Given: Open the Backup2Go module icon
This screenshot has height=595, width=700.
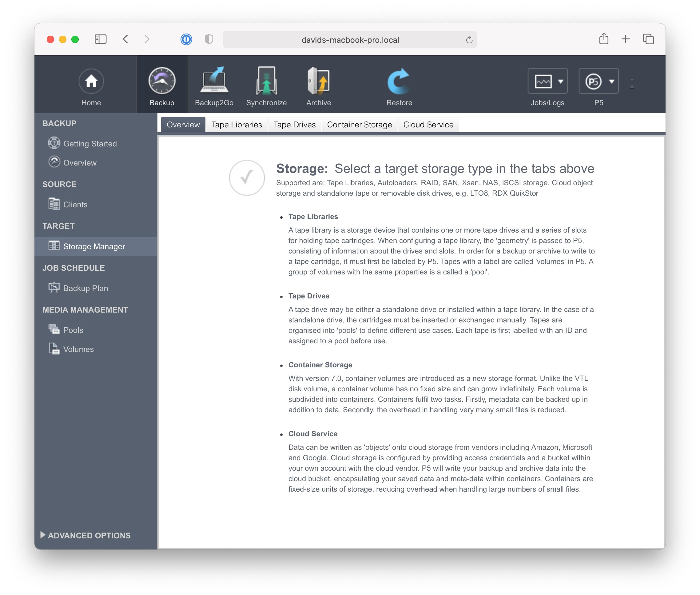Looking at the screenshot, I should click(214, 81).
